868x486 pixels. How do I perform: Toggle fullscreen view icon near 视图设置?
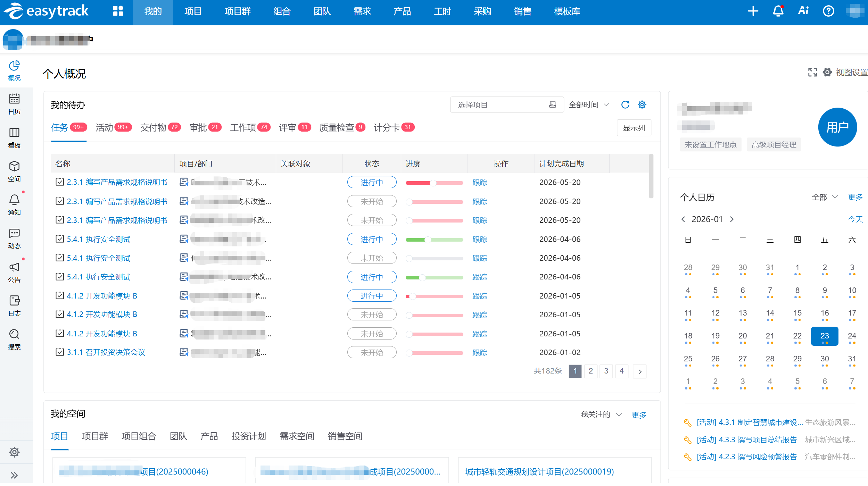coord(812,72)
